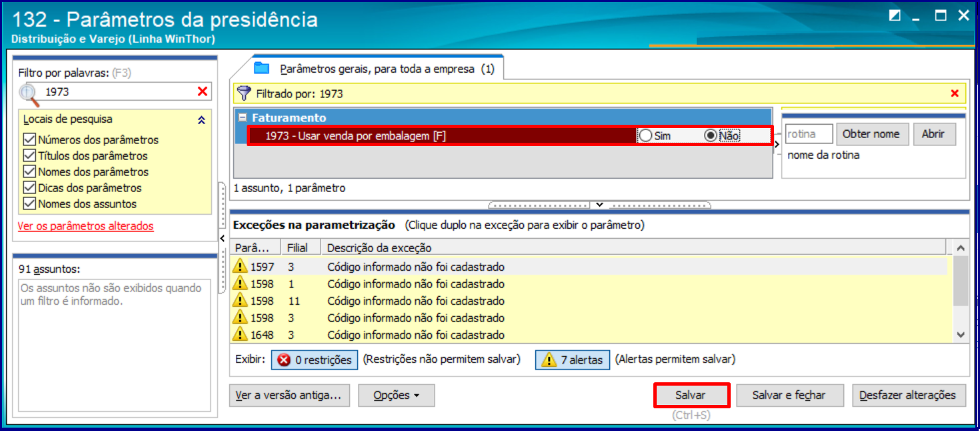
Task: Click the 'Abrir' button
Action: [x=933, y=134]
